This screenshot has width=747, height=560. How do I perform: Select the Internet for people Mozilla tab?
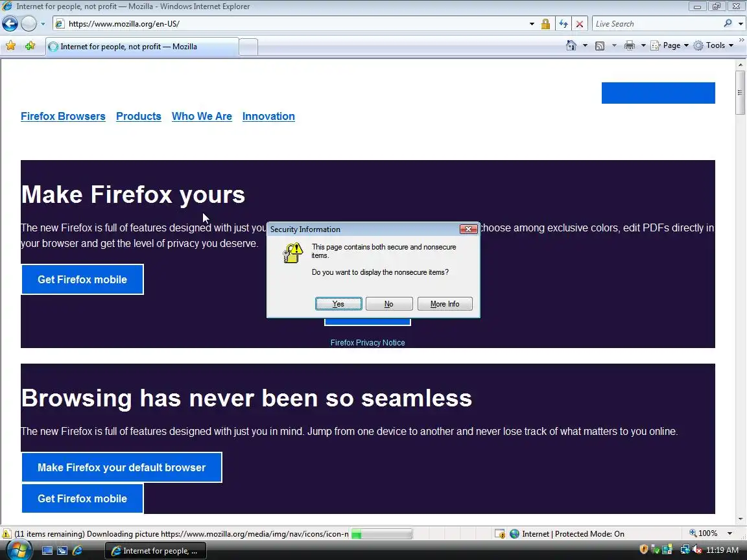[x=143, y=47]
